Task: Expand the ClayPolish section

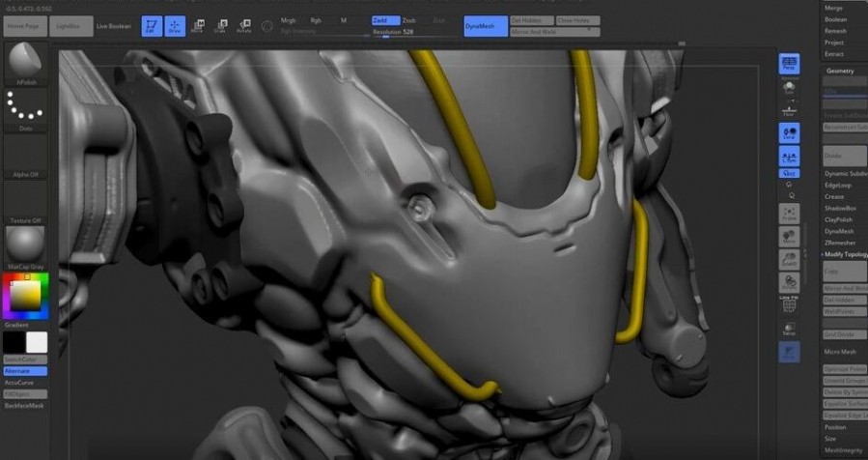Action: point(839,220)
